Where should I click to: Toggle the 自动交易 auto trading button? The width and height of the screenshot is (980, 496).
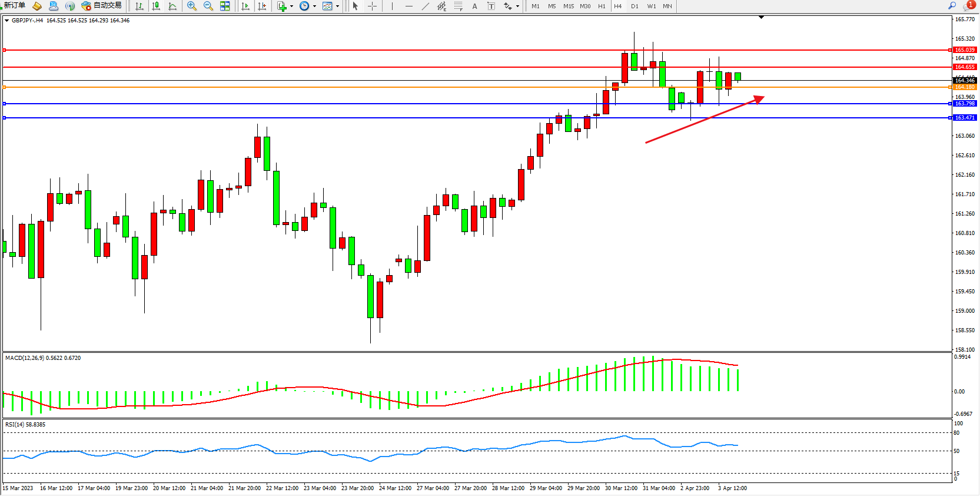click(x=102, y=6)
